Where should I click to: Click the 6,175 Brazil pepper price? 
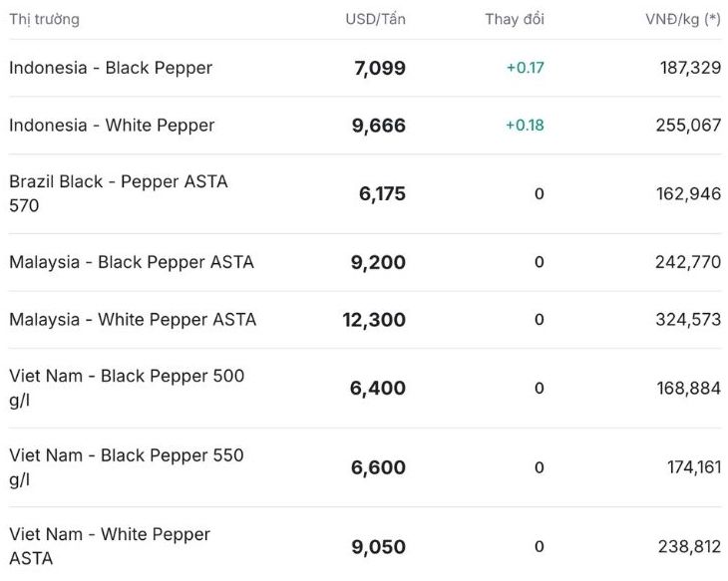(x=382, y=193)
